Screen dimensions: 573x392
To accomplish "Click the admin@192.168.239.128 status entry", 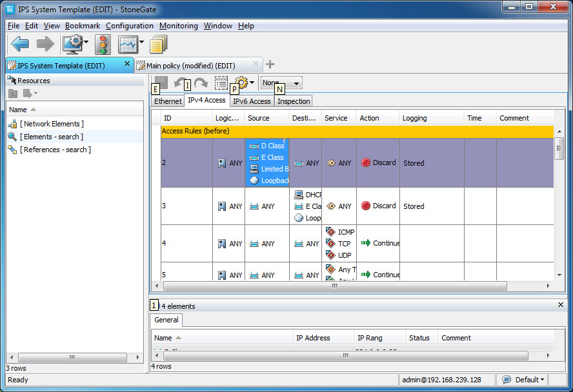I will [x=447, y=380].
